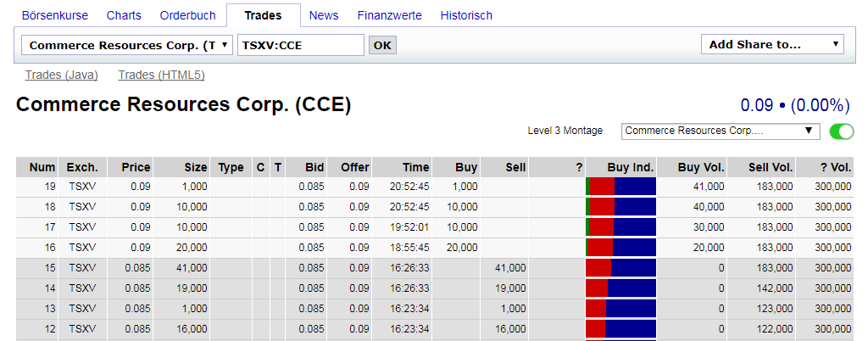
Task: Select the Orderbuch tab
Action: [187, 15]
